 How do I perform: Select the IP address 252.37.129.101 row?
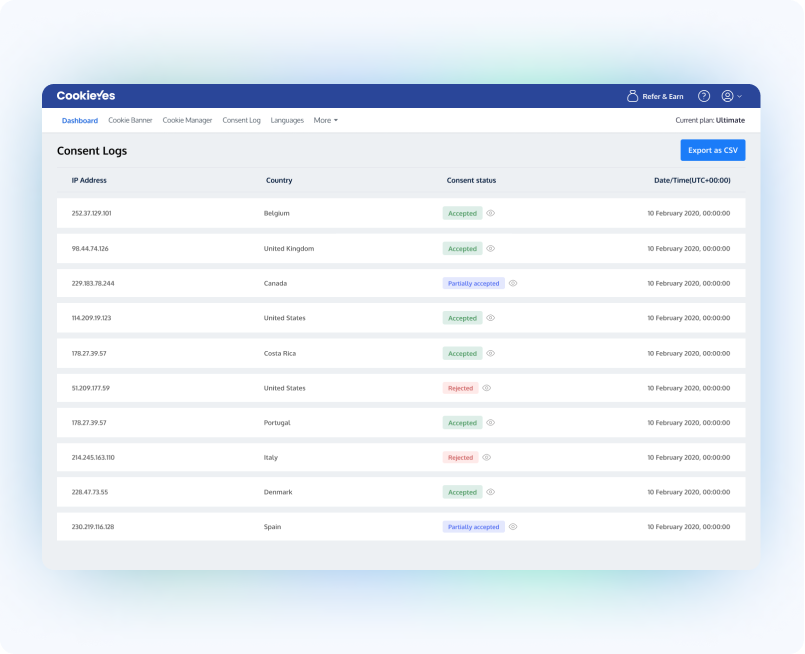(x=92, y=213)
